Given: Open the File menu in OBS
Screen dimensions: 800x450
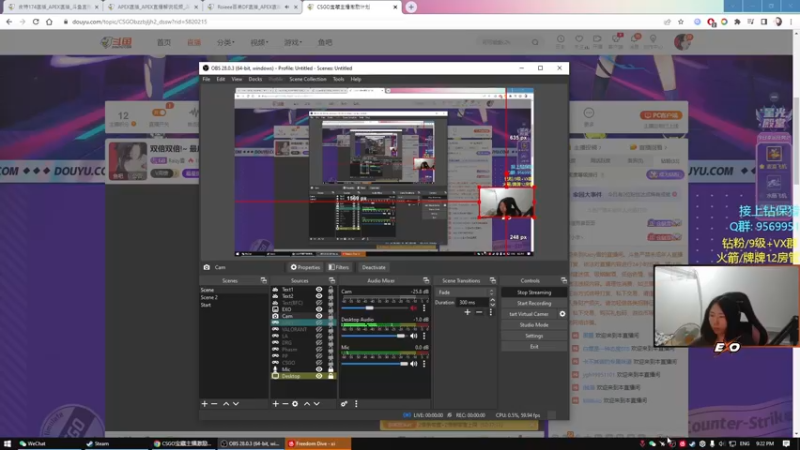Looking at the screenshot, I should (x=206, y=79).
